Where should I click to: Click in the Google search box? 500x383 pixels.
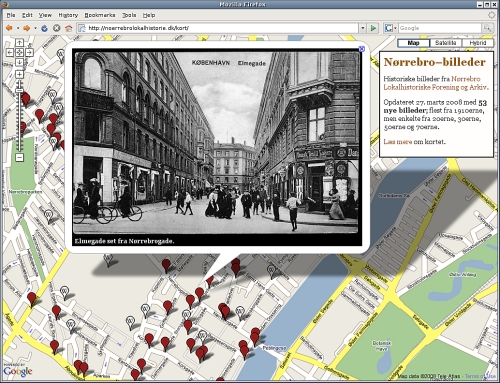point(439,28)
